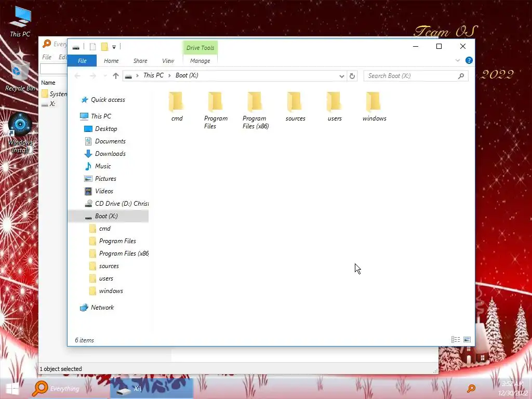Click the drive icon in title bar

click(x=76, y=47)
